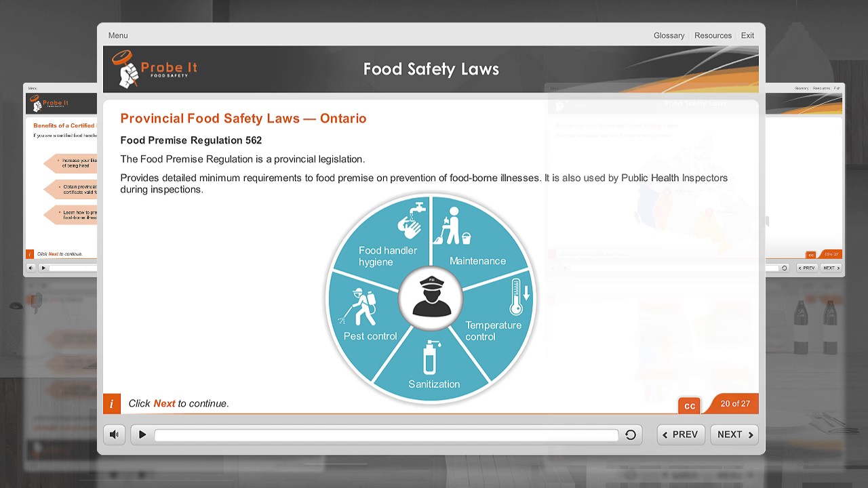Go back with the PREV button

point(680,434)
